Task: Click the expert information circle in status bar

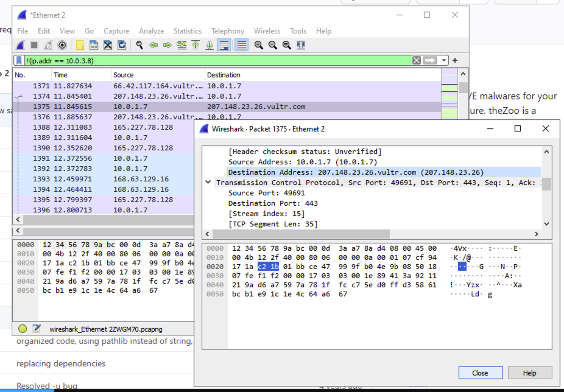Action: coord(23,328)
